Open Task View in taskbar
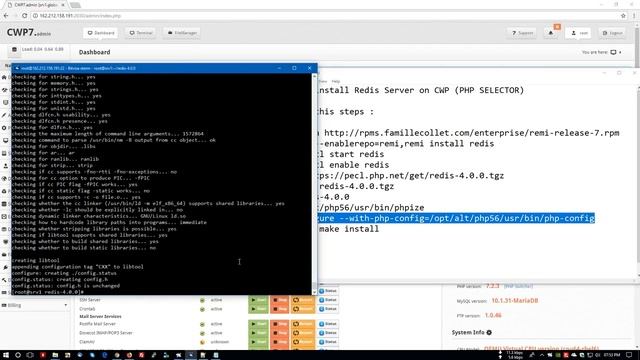 [x=30, y=355]
